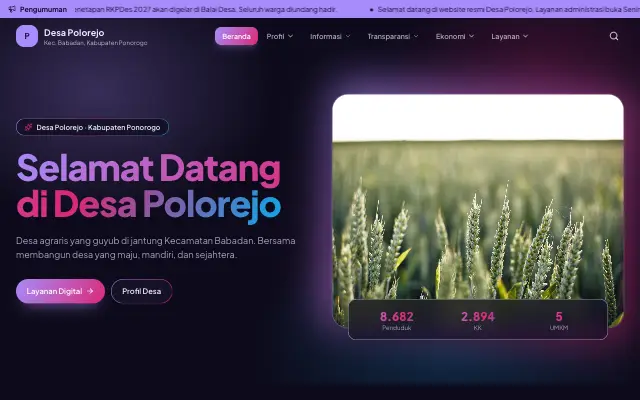Open the search magnifier icon

[613, 36]
